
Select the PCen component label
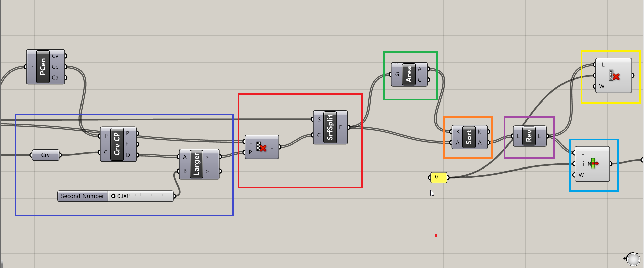point(43,67)
